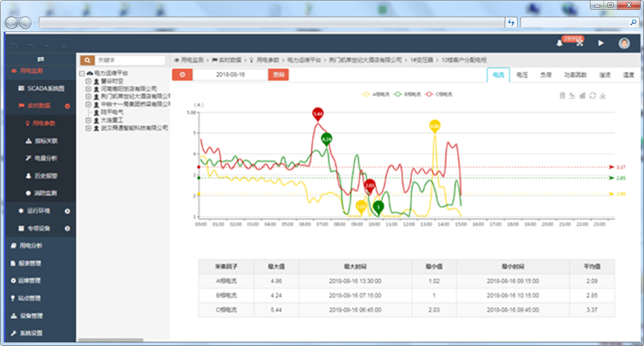
Task: Click browser refresh button beside address bar
Action: pyautogui.click(x=511, y=23)
